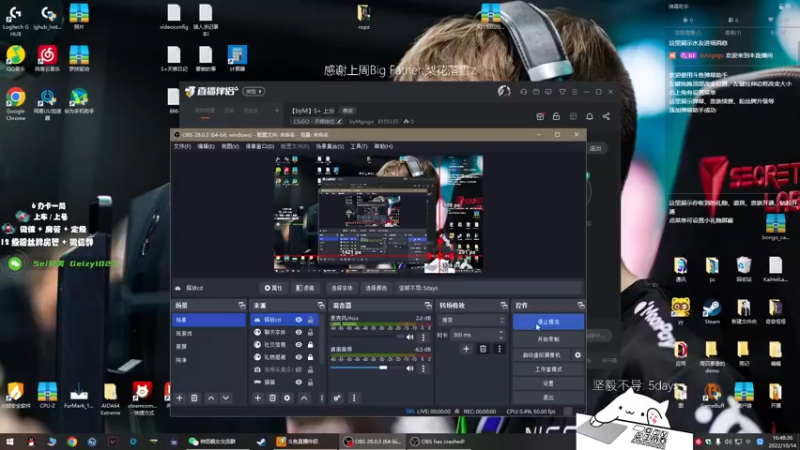Add a new scene with the plus icon

(x=179, y=398)
